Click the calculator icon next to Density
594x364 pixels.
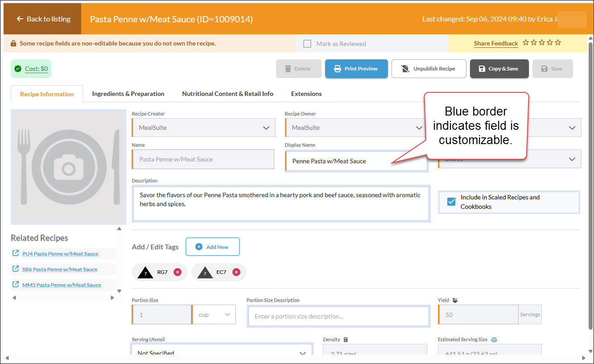click(x=346, y=339)
